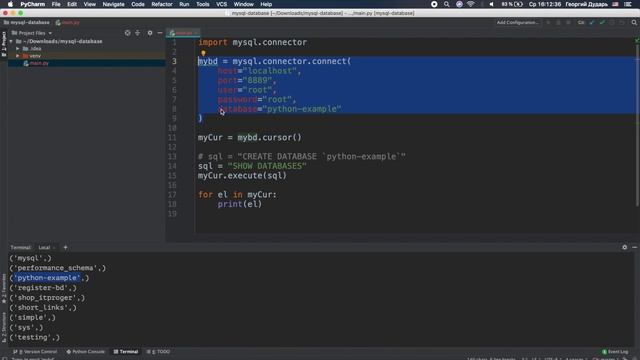640x360 pixels.
Task: Open the VCS menu
Action: [221, 4]
